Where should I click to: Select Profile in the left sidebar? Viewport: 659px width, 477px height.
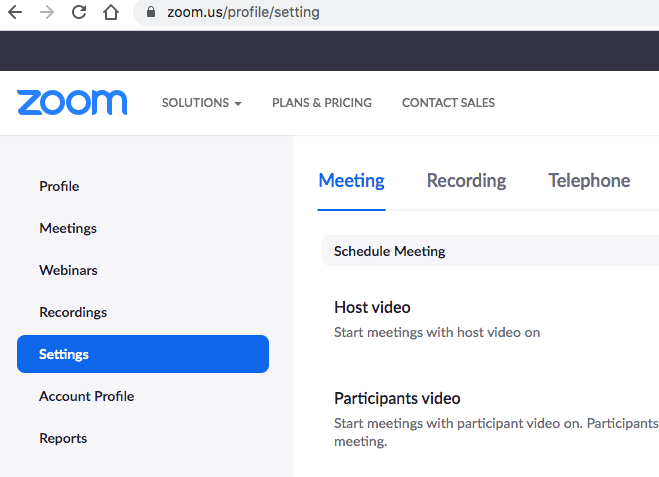coord(59,186)
